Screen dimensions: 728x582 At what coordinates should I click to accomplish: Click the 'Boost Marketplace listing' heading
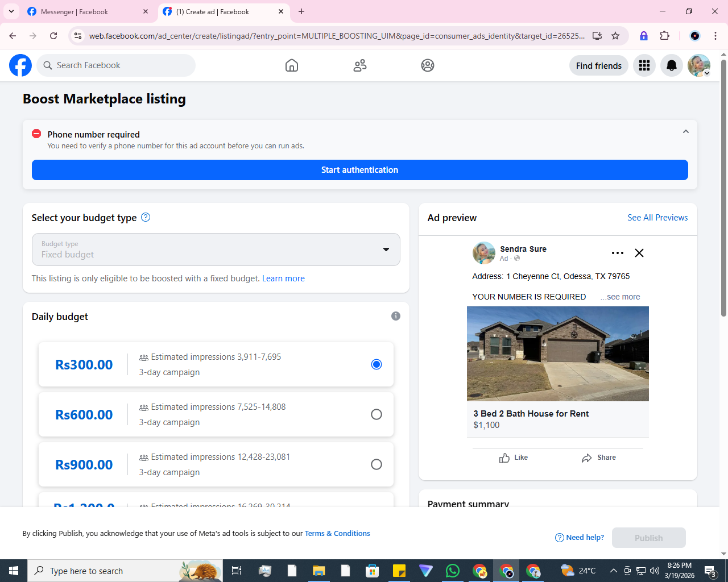pos(104,99)
